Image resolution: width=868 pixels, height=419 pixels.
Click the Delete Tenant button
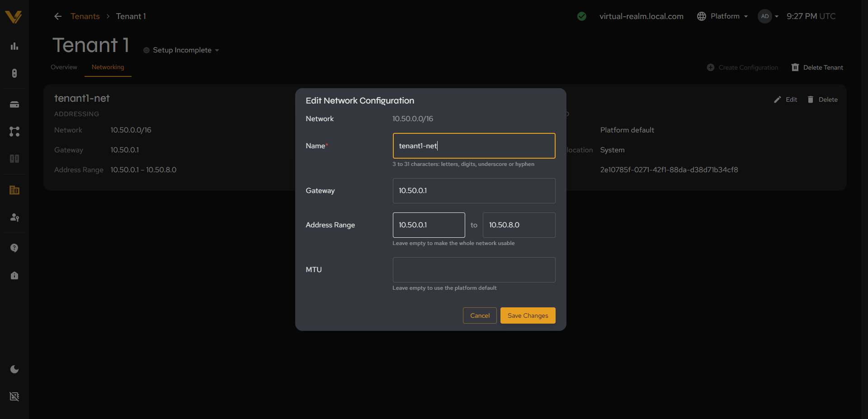[817, 67]
